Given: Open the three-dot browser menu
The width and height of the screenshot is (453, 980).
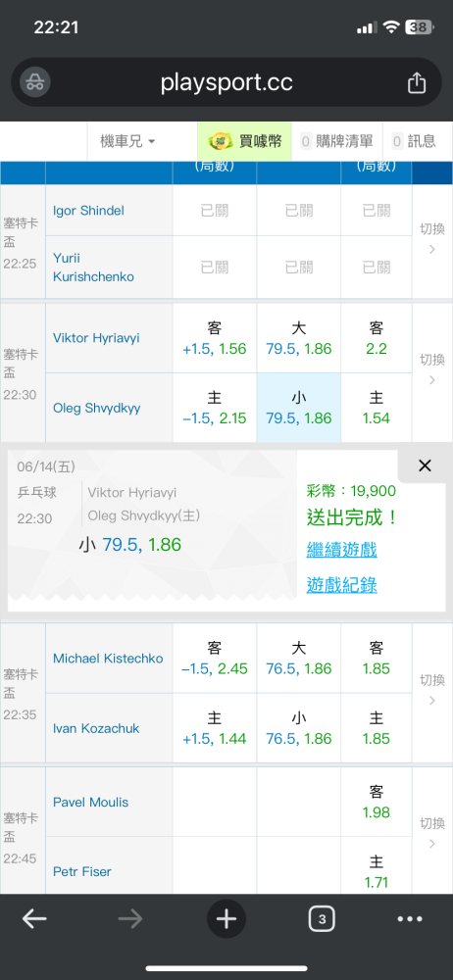Looking at the screenshot, I should coord(410,919).
